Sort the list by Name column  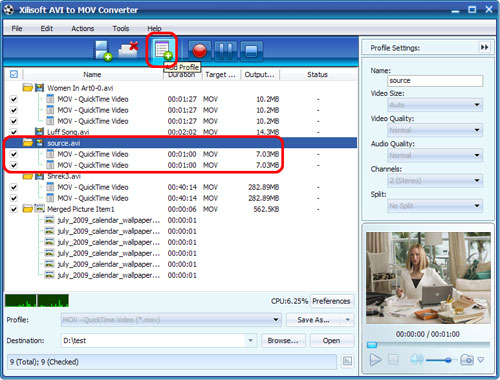tap(92, 74)
